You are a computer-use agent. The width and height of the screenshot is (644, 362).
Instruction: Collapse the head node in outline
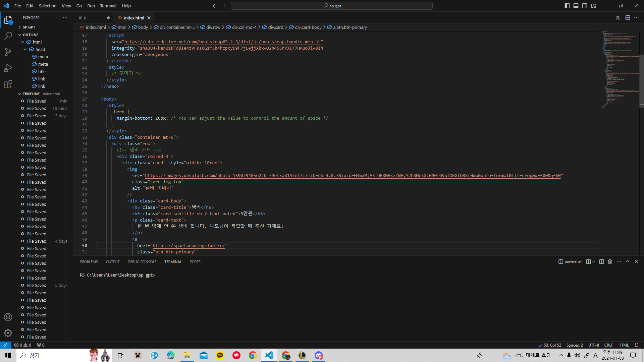click(25, 49)
